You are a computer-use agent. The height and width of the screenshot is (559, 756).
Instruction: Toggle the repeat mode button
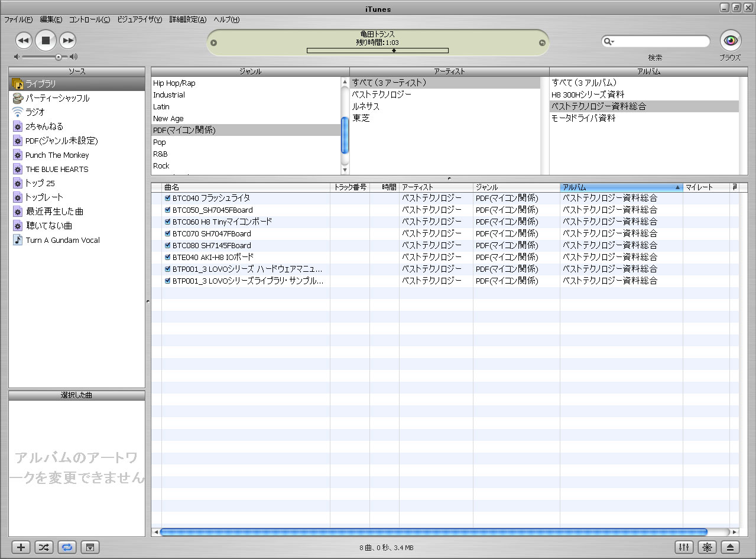tap(67, 547)
